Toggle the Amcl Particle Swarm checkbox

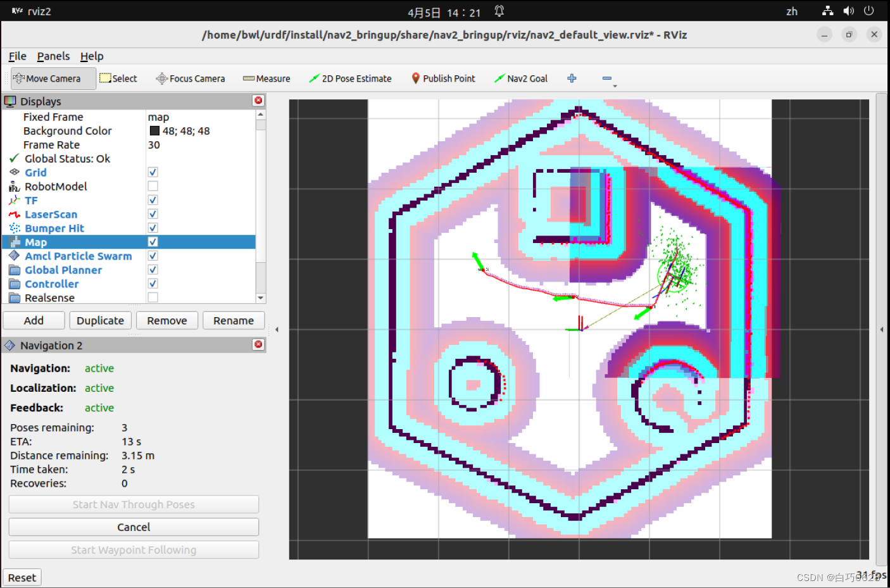coord(153,256)
